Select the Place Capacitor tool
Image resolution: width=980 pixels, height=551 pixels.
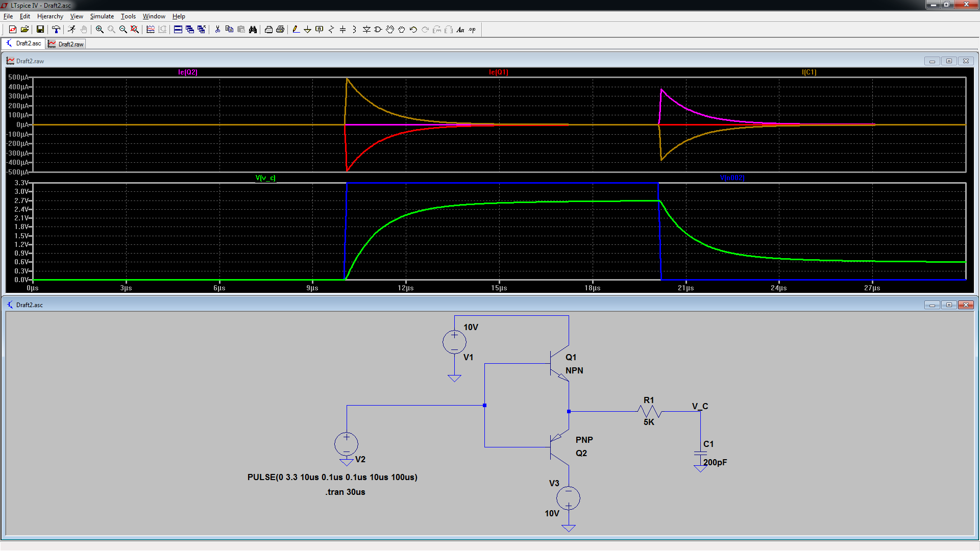(343, 30)
